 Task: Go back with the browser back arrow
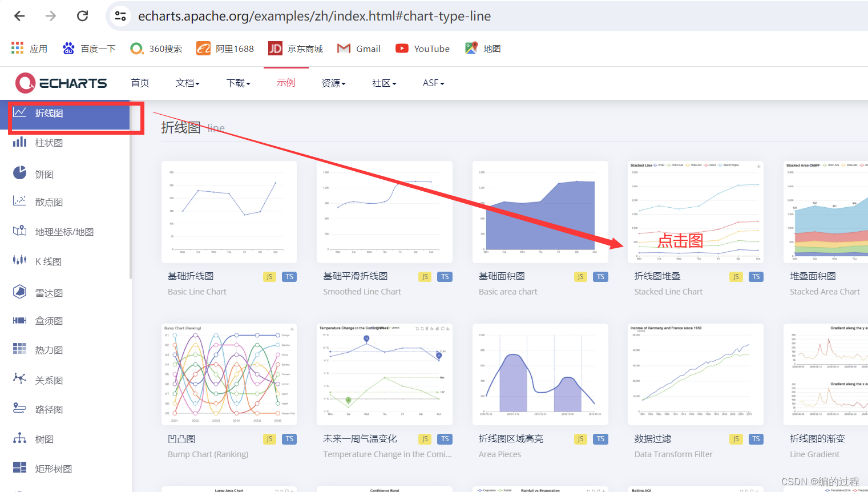pyautogui.click(x=19, y=16)
